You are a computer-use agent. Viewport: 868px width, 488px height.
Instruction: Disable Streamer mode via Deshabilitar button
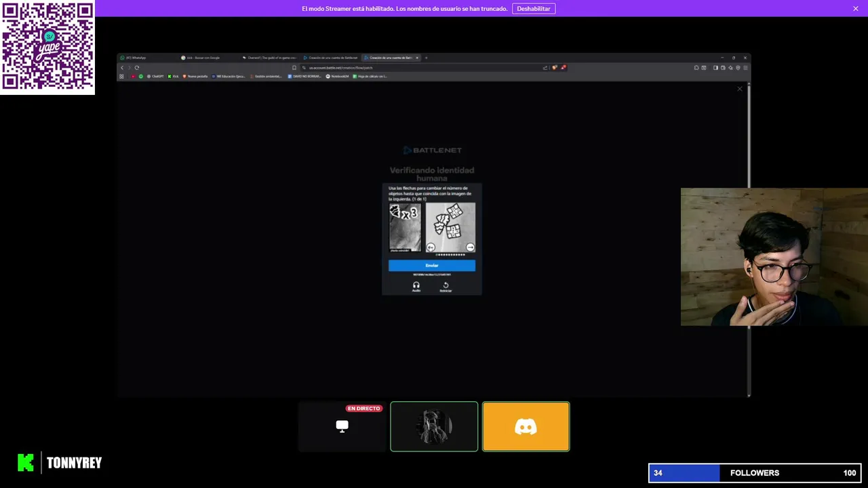tap(534, 8)
